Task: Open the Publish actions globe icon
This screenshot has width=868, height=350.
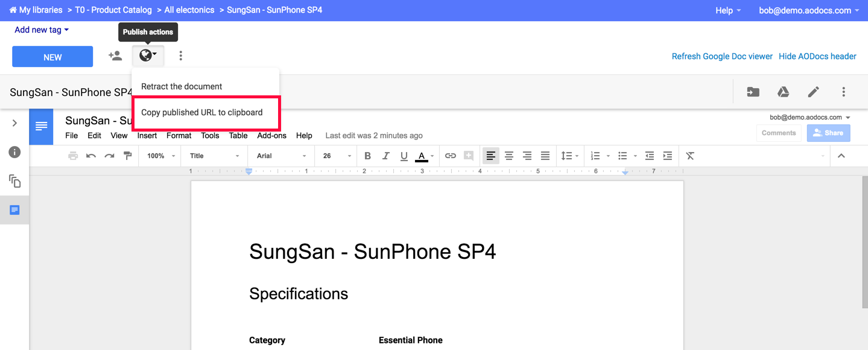Action: tap(148, 56)
